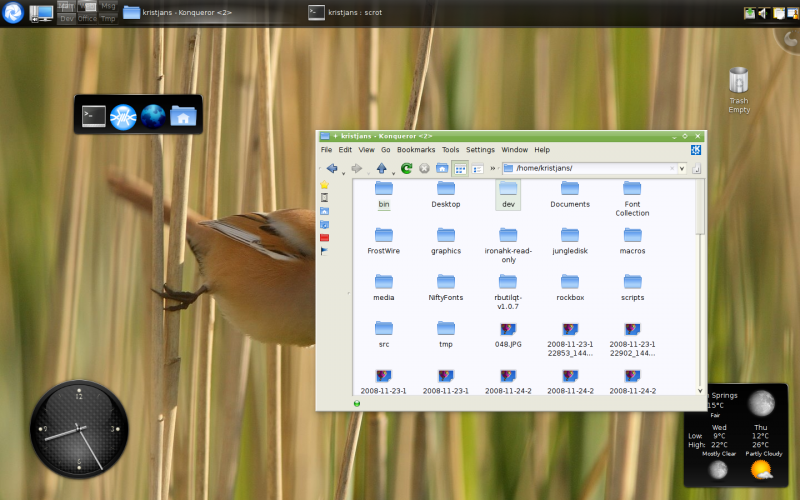
Task: Select the Desktop folder
Action: 446,195
